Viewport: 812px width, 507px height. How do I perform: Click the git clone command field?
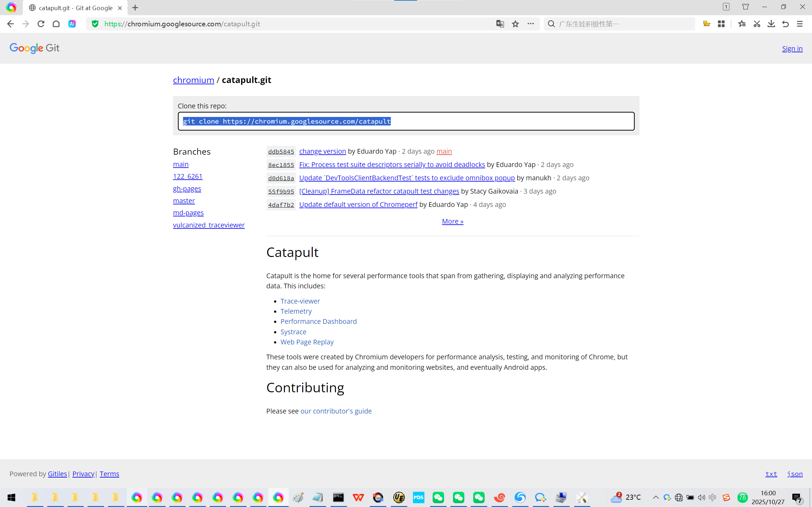coord(406,121)
